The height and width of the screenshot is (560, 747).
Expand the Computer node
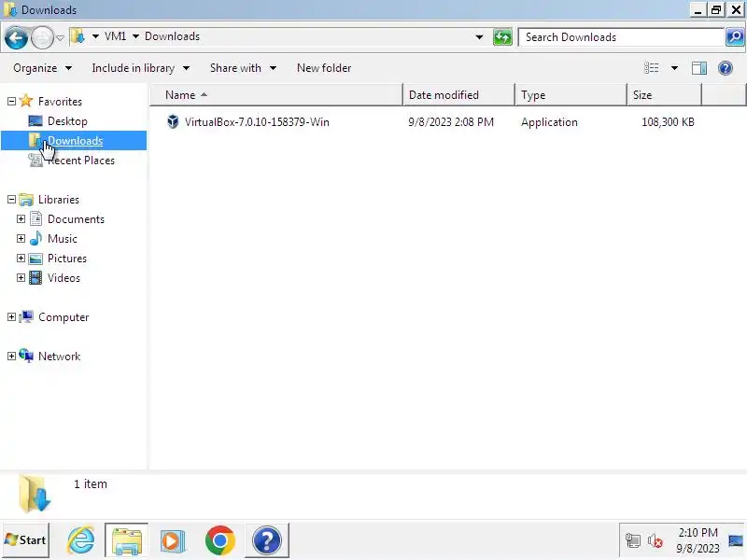[x=11, y=317]
